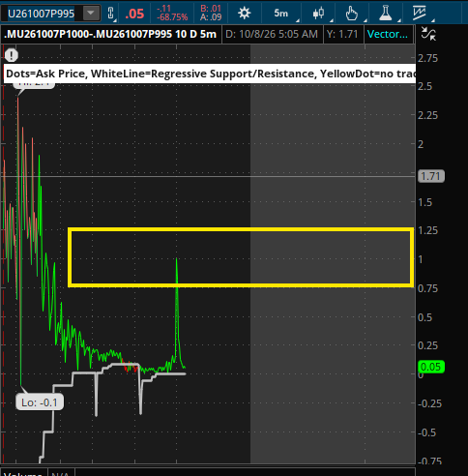Open the studies flask icon

(x=386, y=14)
